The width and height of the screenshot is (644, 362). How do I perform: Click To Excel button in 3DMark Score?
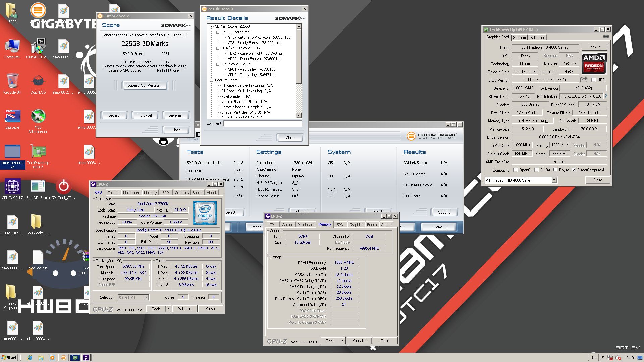(x=145, y=115)
